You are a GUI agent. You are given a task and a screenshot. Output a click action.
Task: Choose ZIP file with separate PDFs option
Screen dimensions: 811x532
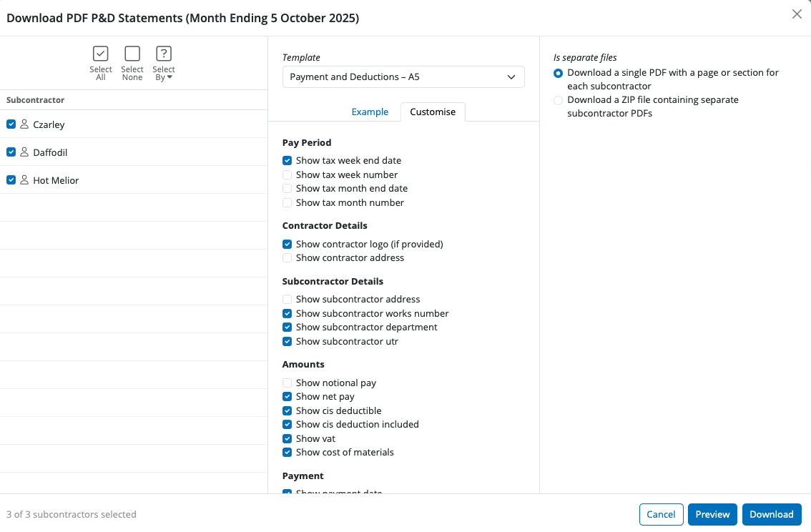click(559, 100)
